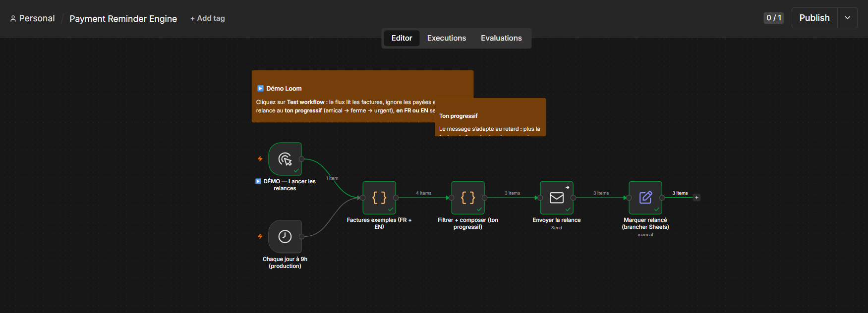The width and height of the screenshot is (868, 313).
Task: Click the 'Chaque jour à 9h (production)' label
Action: pos(285,262)
